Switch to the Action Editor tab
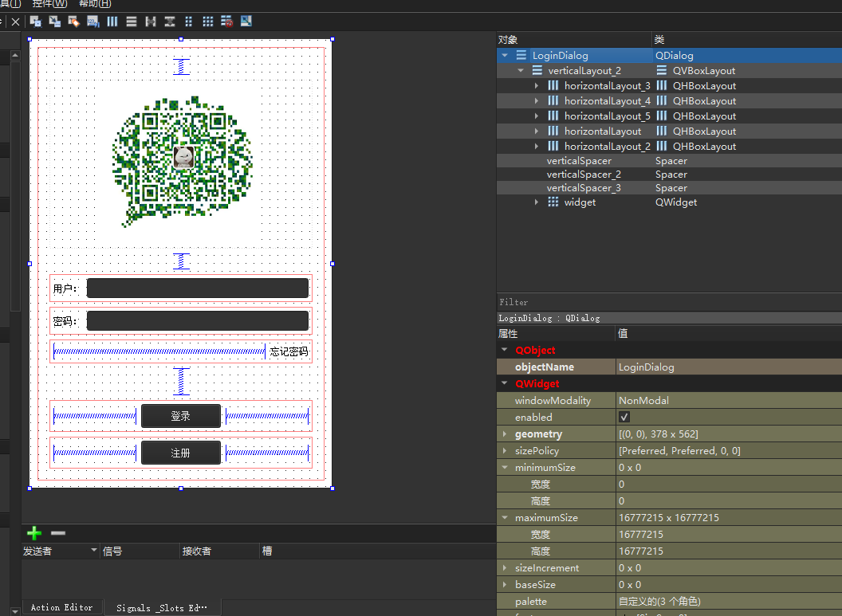This screenshot has height=616, width=842. coord(61,607)
